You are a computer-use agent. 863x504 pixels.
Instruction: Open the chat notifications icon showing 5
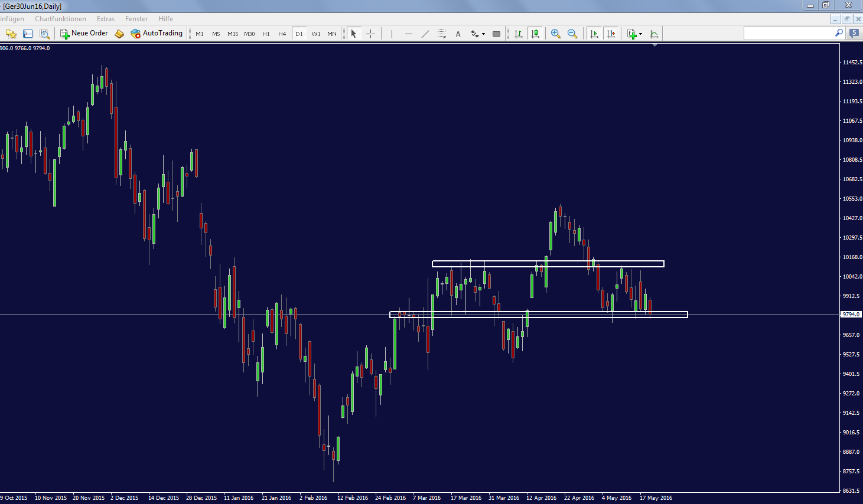tap(854, 34)
